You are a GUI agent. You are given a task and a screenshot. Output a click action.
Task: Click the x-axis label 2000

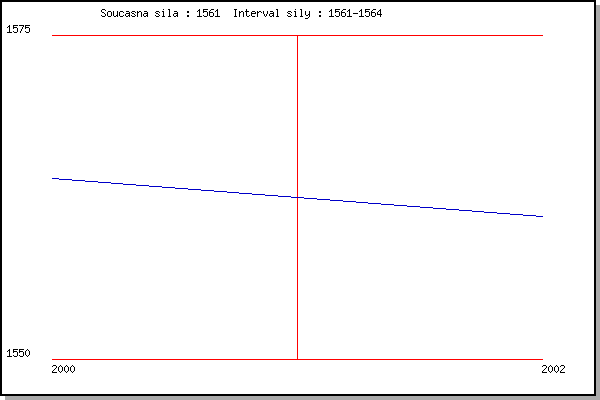tap(63, 369)
